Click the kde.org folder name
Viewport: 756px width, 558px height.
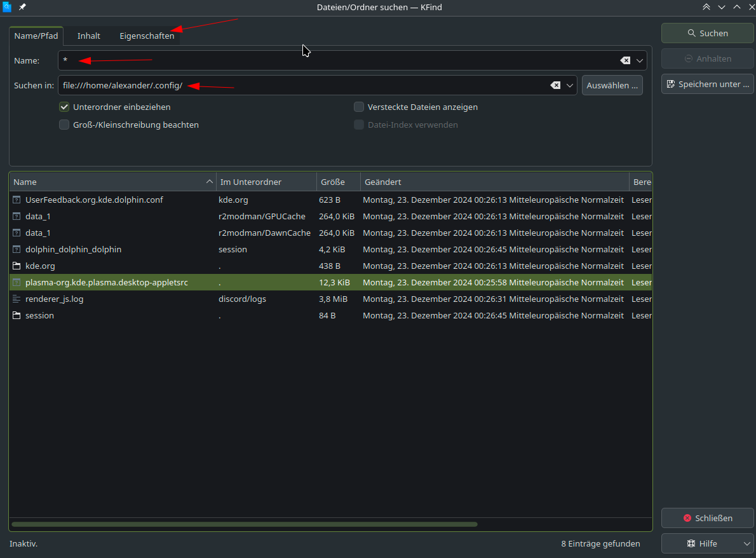[40, 266]
